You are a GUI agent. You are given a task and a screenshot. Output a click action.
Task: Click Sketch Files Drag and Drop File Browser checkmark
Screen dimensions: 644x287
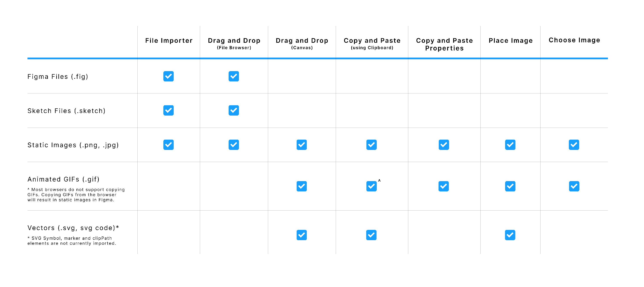tap(234, 110)
